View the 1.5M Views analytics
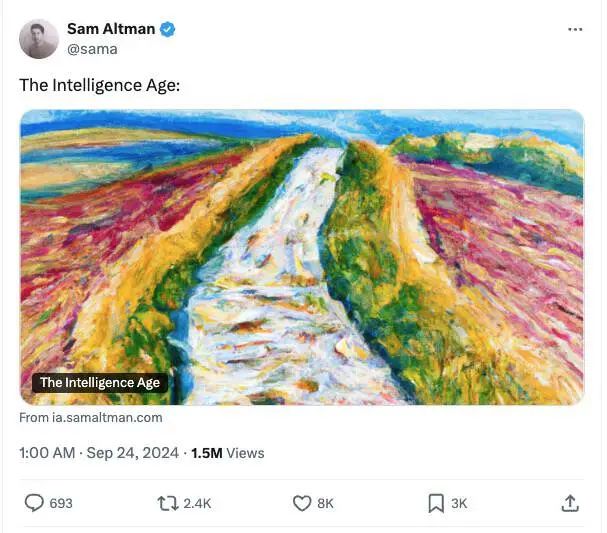This screenshot has height=533, width=607. pyautogui.click(x=227, y=453)
